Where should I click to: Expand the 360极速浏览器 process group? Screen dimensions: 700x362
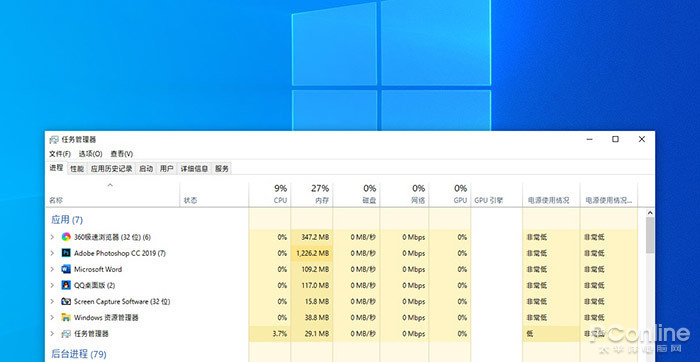point(52,237)
